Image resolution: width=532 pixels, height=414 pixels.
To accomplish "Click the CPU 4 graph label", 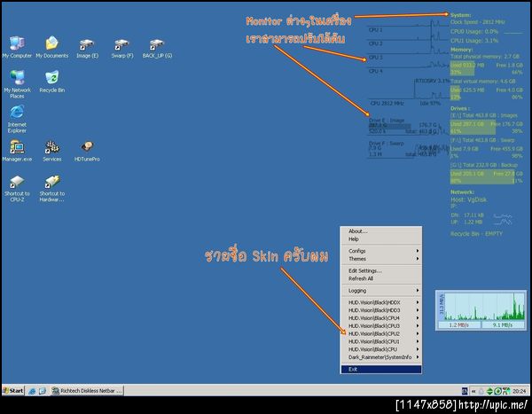I will tap(375, 71).
